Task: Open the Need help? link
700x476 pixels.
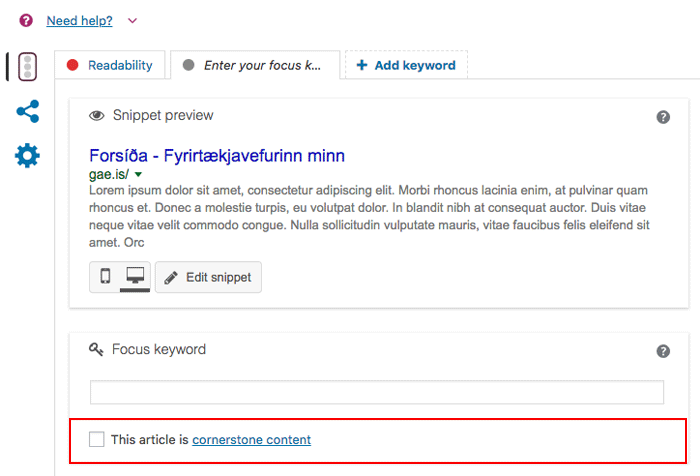Action: 79,21
